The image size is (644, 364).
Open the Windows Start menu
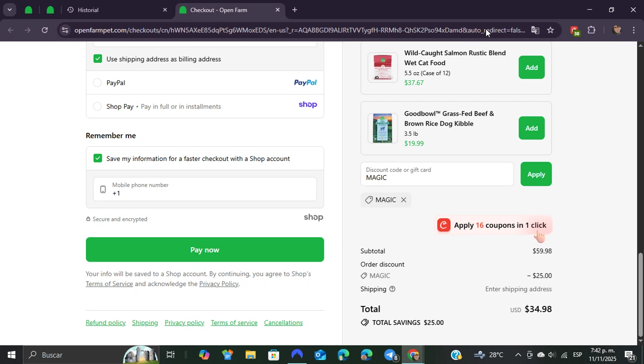pos(11,355)
